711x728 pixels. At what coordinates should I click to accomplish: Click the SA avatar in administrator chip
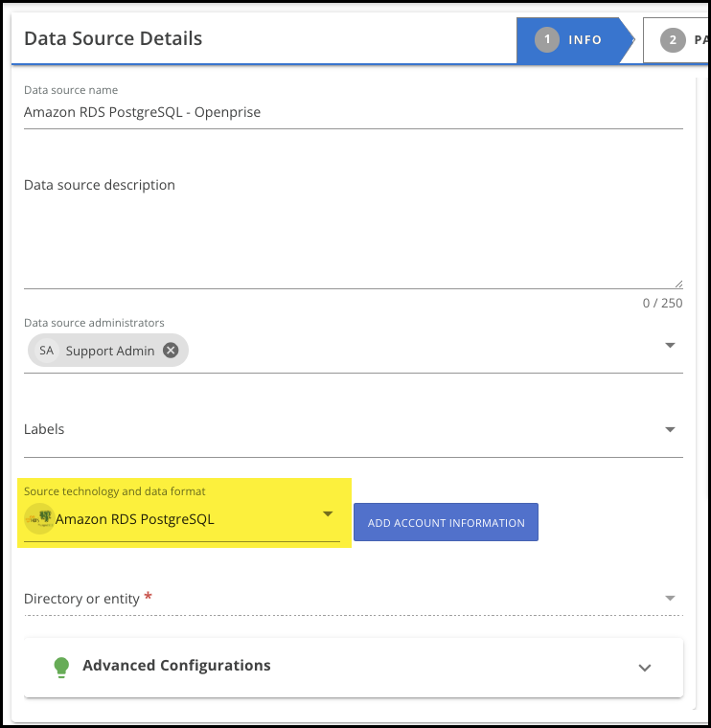(x=46, y=350)
